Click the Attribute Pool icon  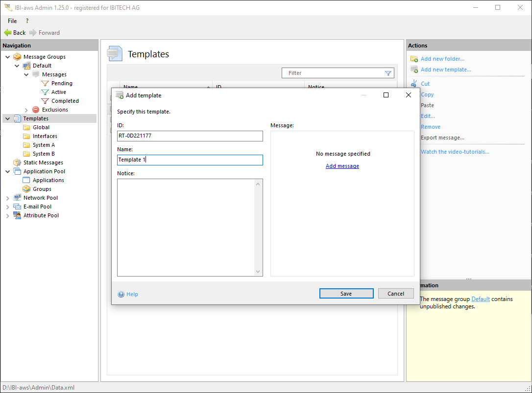pyautogui.click(x=17, y=215)
